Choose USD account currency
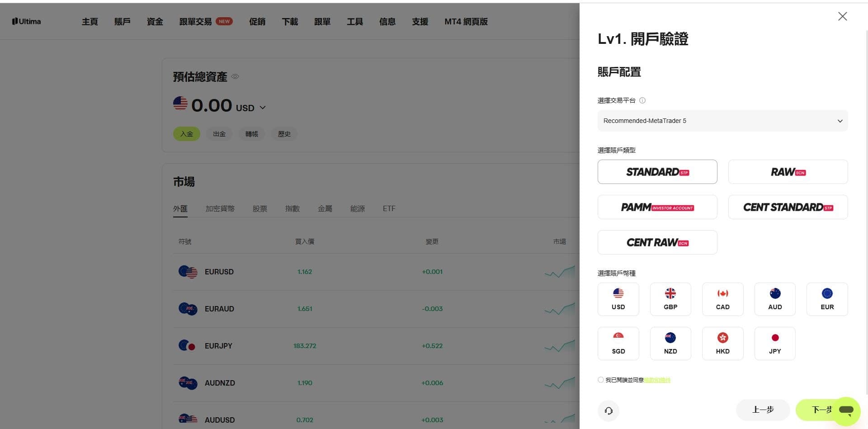 (618, 299)
